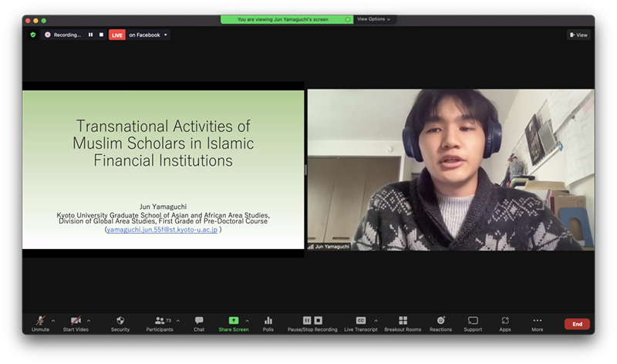
Task: Open the Participants panel
Action: (160, 321)
